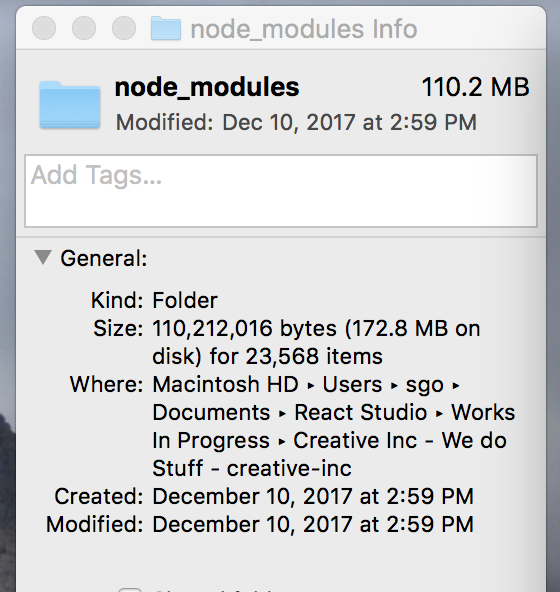The image size is (560, 592).
Task: Minimize the Info window using middle button
Action: click(84, 28)
